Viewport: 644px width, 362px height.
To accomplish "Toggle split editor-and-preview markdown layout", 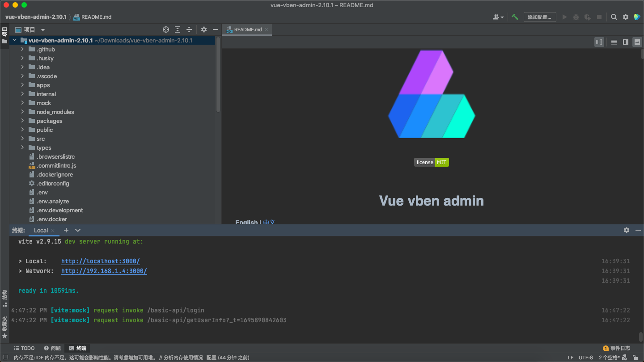I will (625, 42).
